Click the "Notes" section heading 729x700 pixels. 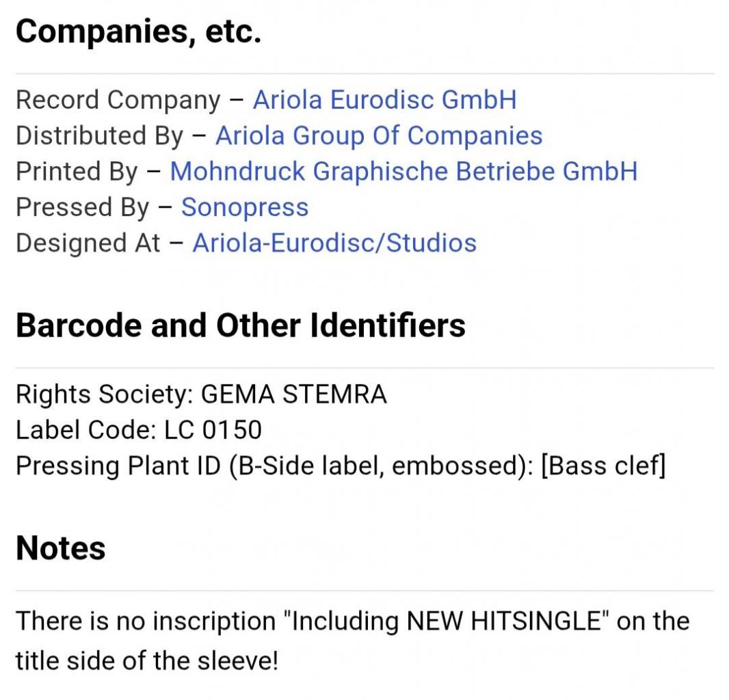click(60, 548)
